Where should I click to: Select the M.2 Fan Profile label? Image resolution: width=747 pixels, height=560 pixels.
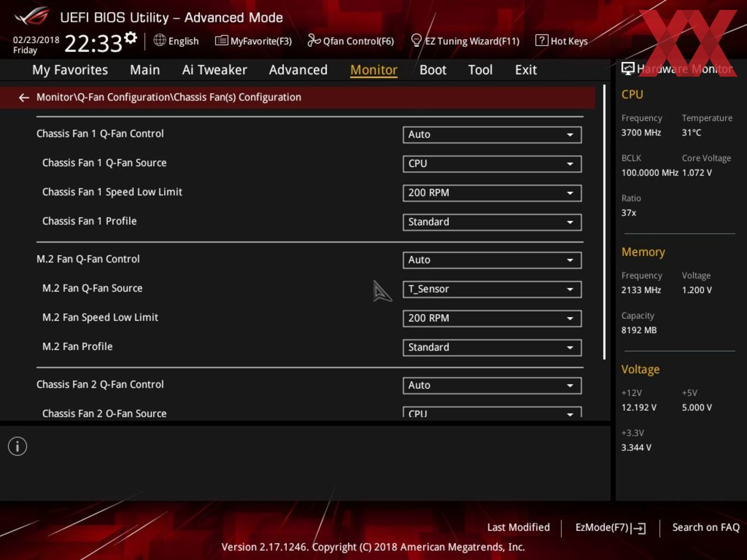77,346
